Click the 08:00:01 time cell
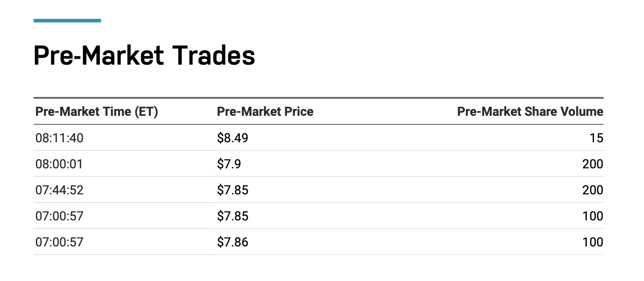 pyautogui.click(x=59, y=164)
